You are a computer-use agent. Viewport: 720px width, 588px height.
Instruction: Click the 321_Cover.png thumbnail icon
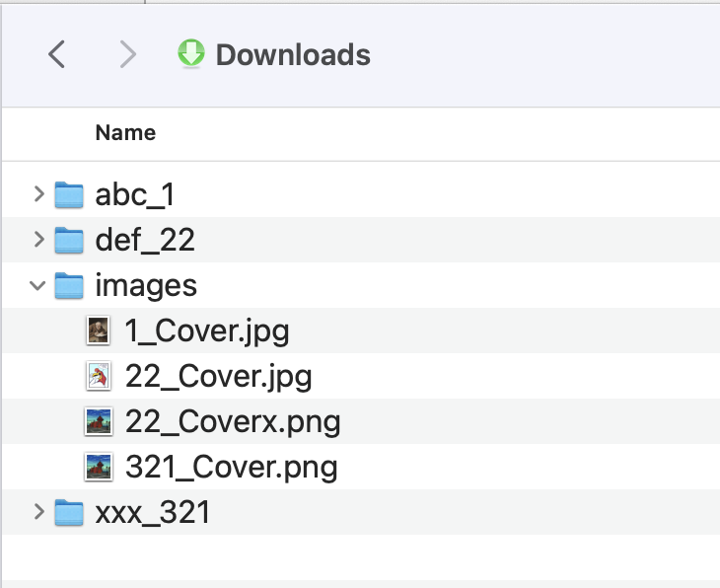click(98, 467)
